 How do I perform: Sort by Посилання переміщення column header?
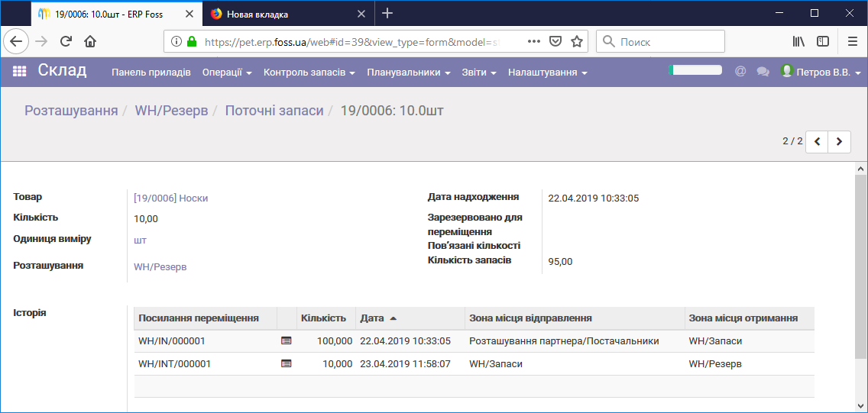206,318
